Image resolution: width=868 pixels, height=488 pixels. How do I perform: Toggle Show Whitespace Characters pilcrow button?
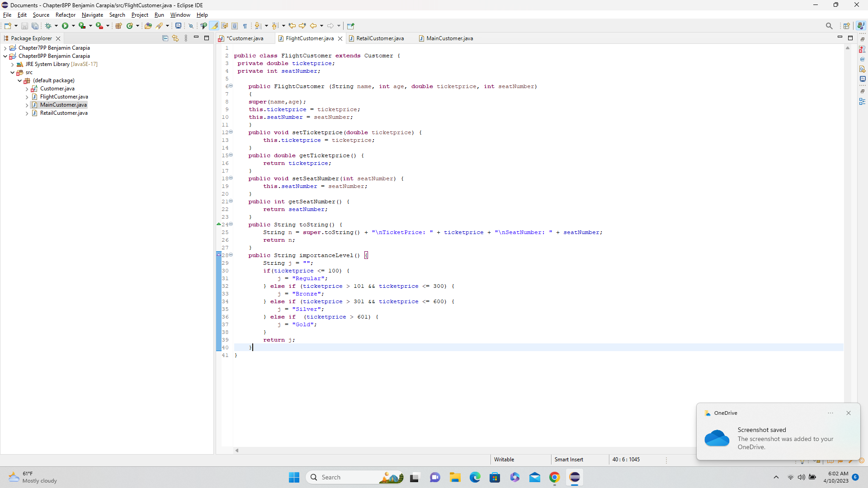coord(245,26)
